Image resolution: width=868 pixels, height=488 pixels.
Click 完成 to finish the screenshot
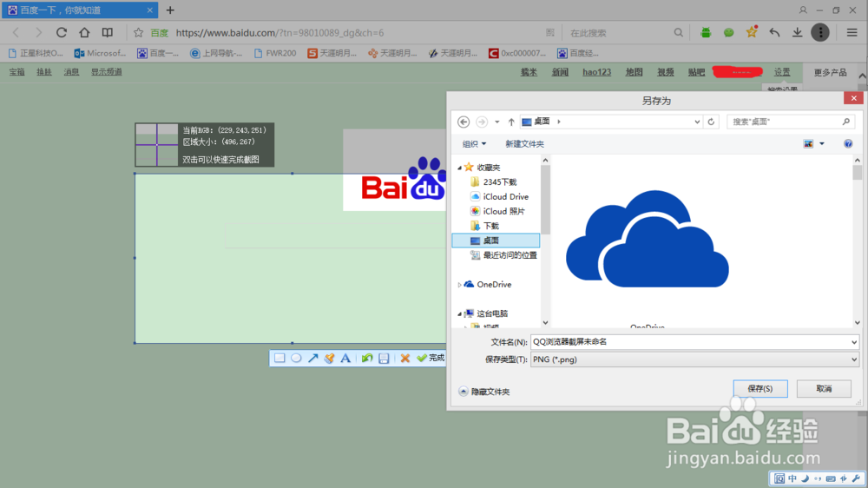pyautogui.click(x=431, y=358)
